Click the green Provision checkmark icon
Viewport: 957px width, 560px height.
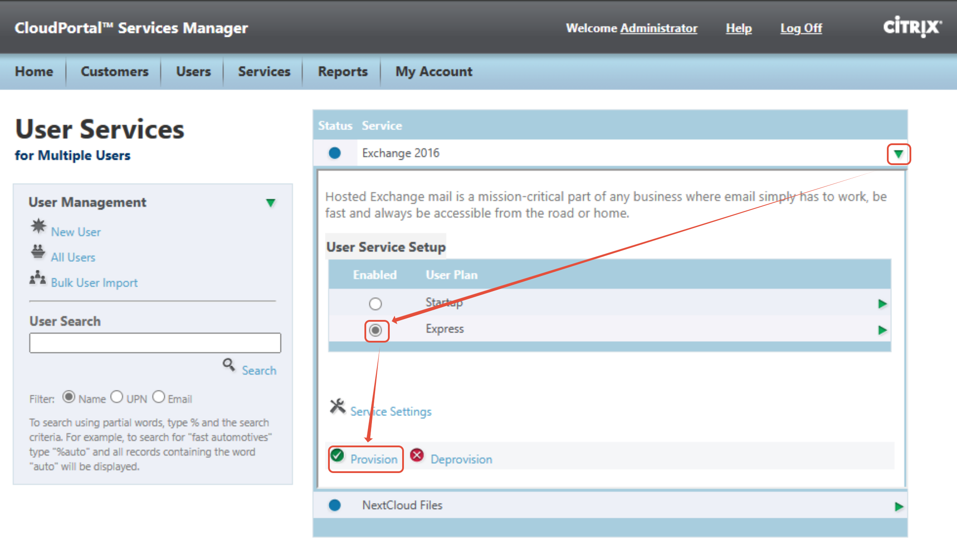(x=337, y=455)
